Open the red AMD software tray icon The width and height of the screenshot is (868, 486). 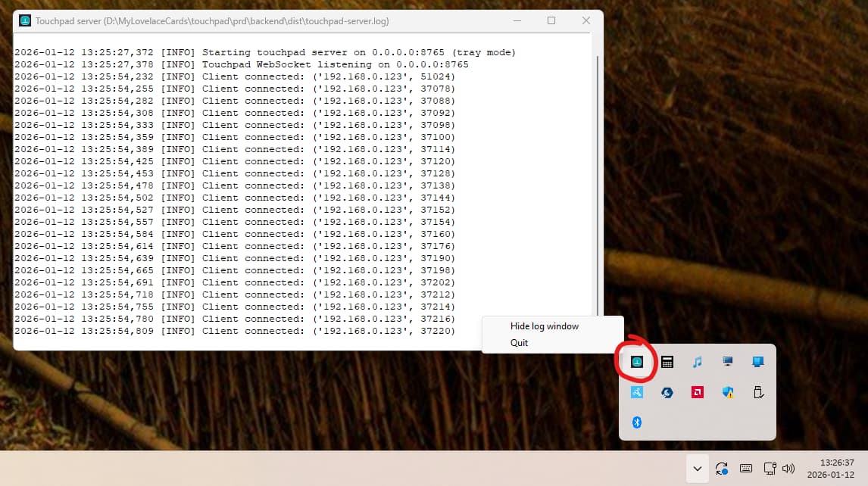click(x=698, y=392)
